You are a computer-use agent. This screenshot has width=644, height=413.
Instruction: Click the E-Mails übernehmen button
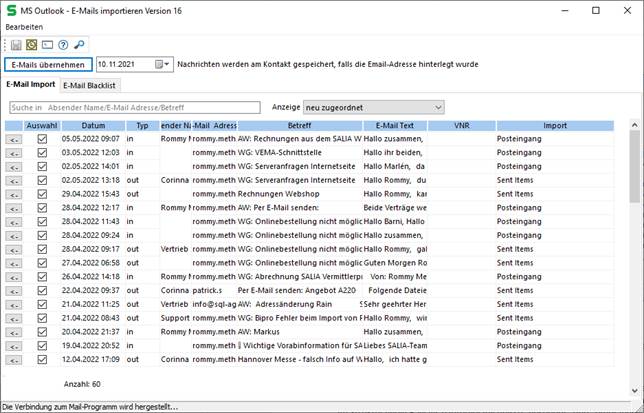[48, 64]
